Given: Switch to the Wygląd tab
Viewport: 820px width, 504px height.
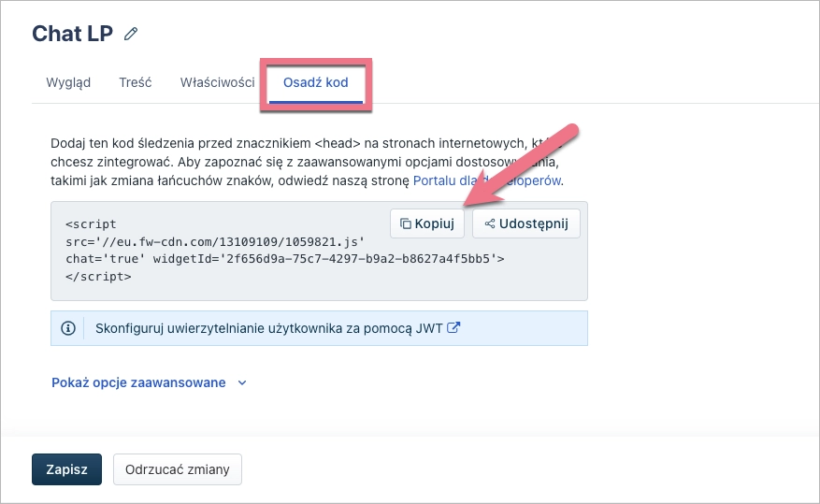Looking at the screenshot, I should coord(68,82).
